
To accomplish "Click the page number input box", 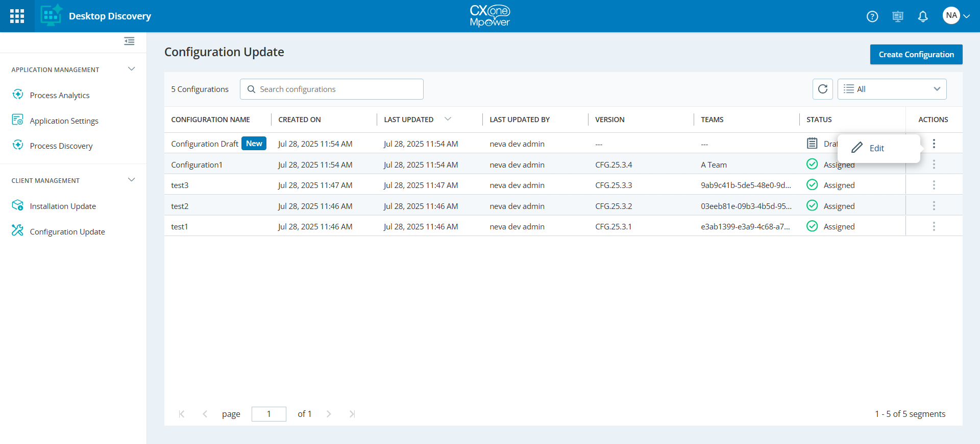I will [x=268, y=414].
